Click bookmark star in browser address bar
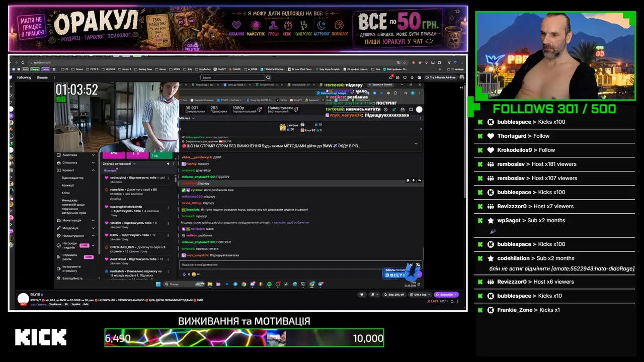Screen dimensions: 644x362 (x=406, y=62)
